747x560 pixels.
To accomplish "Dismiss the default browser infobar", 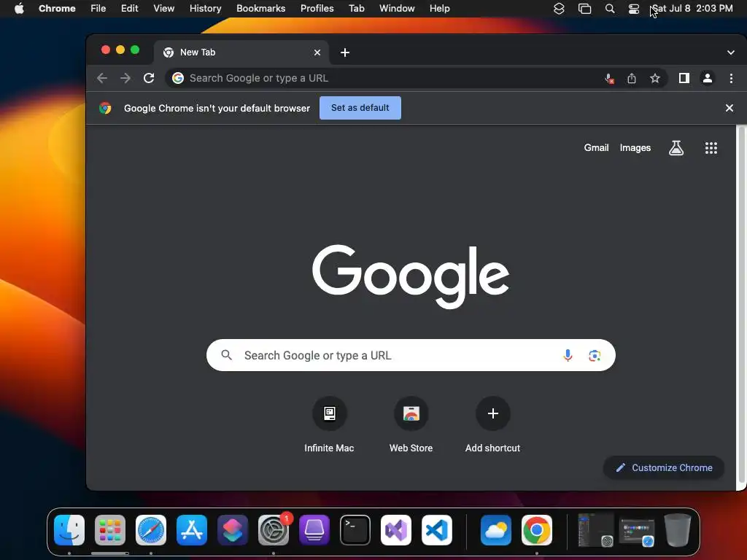I will click(729, 108).
